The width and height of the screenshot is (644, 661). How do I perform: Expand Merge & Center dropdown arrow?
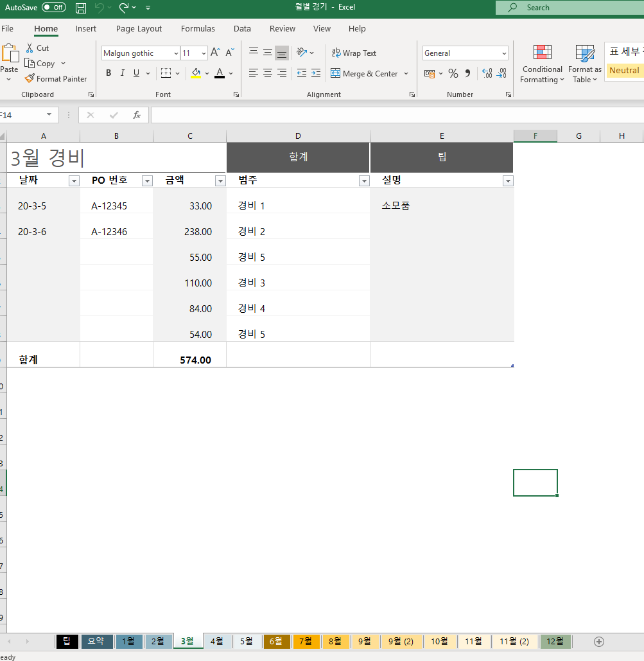406,73
